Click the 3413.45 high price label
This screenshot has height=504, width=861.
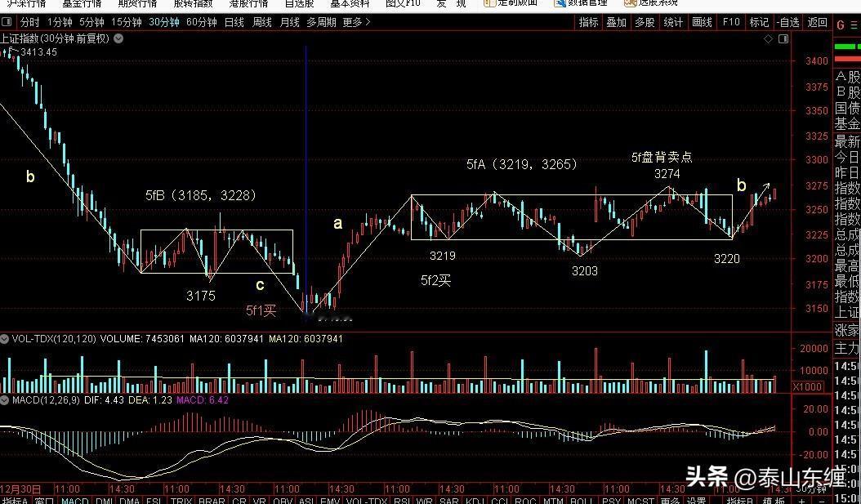coord(38,52)
